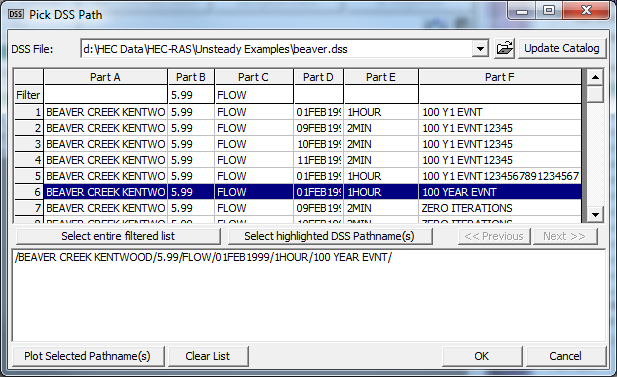617x377 pixels.
Task: Click Part F cell '100 Y1 EVNT' in row 1
Action: coord(500,112)
